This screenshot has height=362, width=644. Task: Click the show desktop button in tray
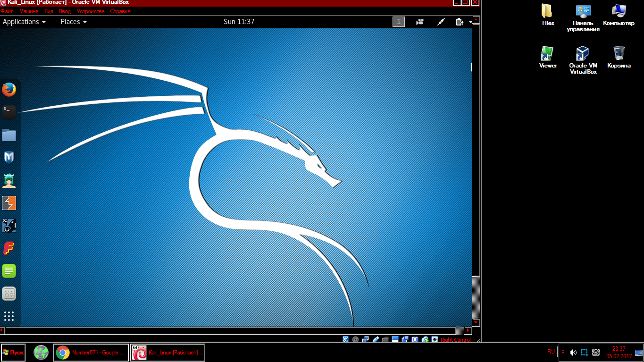coord(639,353)
